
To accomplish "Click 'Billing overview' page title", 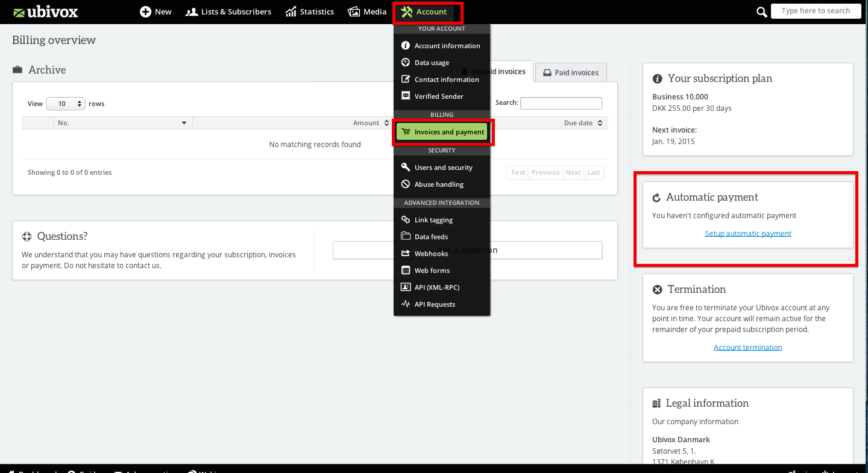I will pos(54,40).
